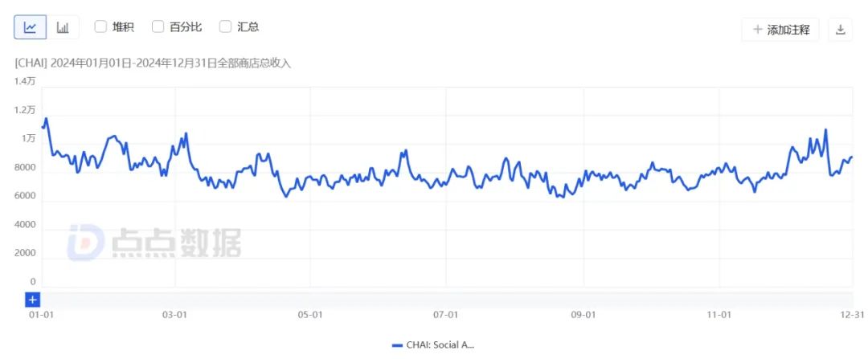Screen dimensions: 868x359
Task: Enable the 堆积 checkbox
Action: point(101,27)
